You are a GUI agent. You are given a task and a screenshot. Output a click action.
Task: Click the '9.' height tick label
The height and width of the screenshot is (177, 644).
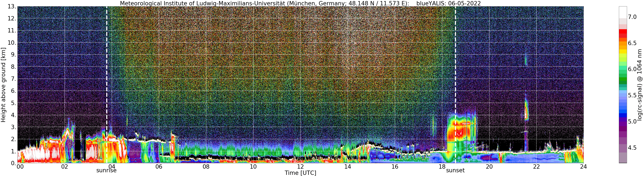pyautogui.click(x=14, y=55)
